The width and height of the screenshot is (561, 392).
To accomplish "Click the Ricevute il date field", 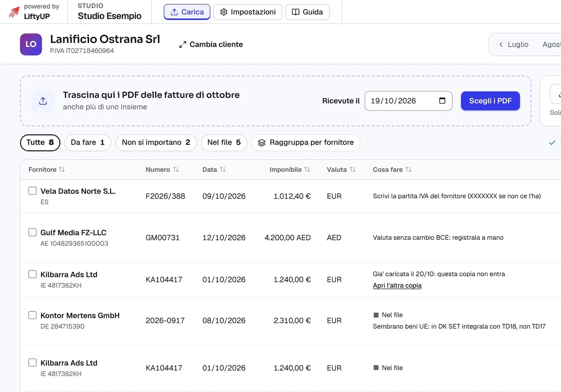I will pyautogui.click(x=409, y=101).
